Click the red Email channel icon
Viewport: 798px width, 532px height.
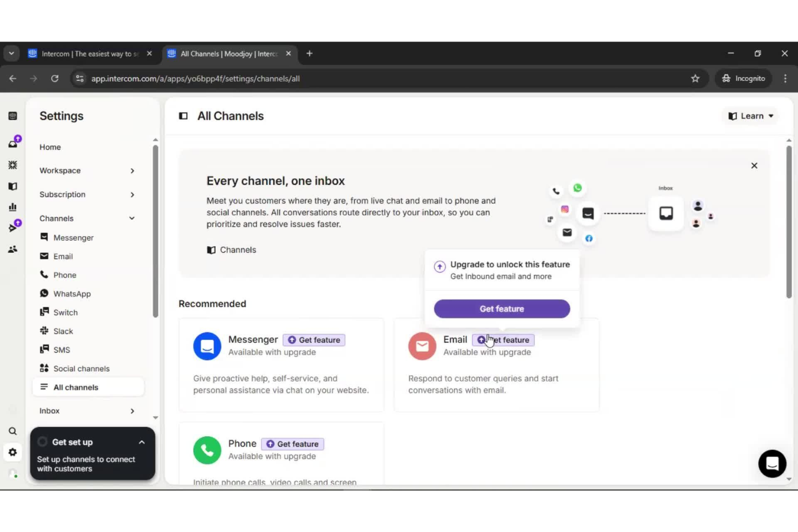coord(422,346)
